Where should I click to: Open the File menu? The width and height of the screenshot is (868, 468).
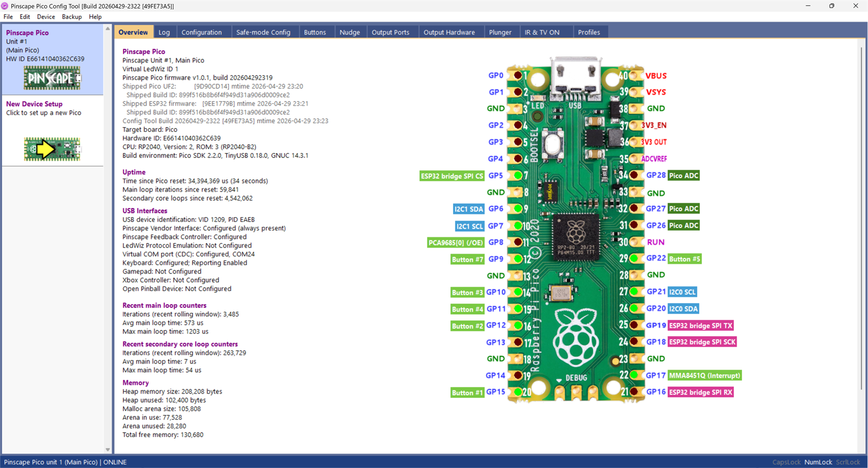coord(8,17)
